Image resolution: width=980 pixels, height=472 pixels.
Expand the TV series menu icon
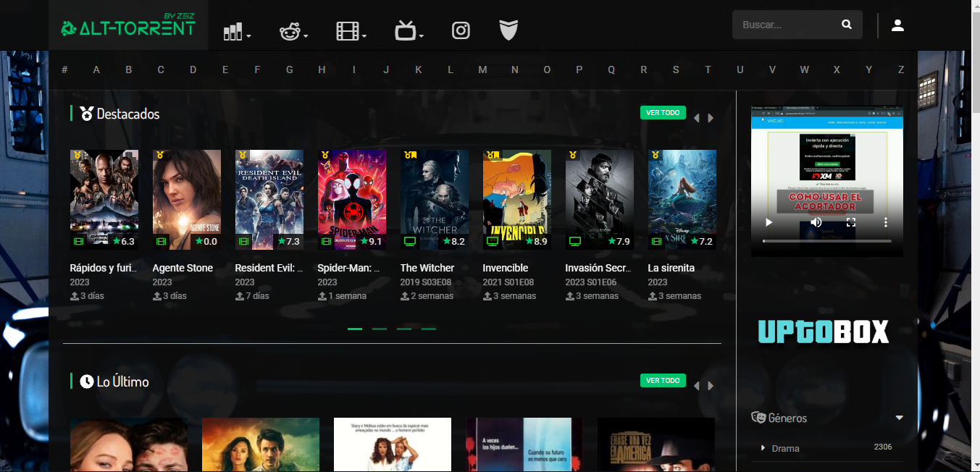click(409, 31)
